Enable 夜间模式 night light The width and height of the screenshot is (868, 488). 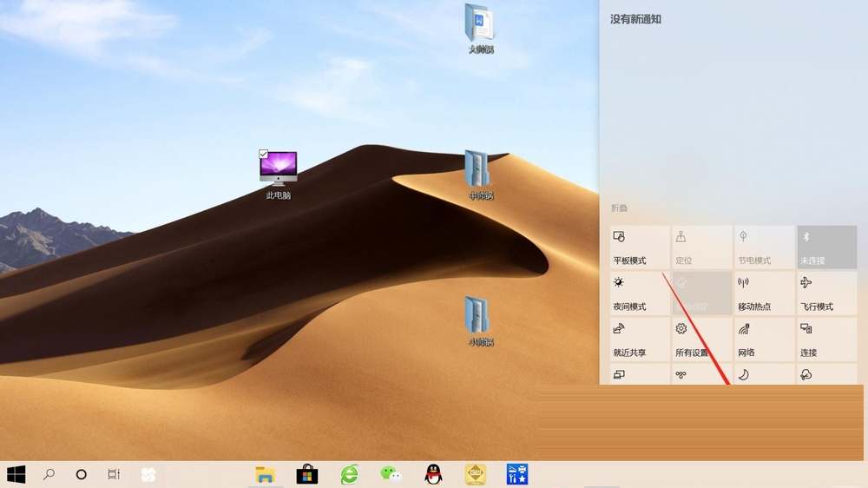(x=640, y=293)
